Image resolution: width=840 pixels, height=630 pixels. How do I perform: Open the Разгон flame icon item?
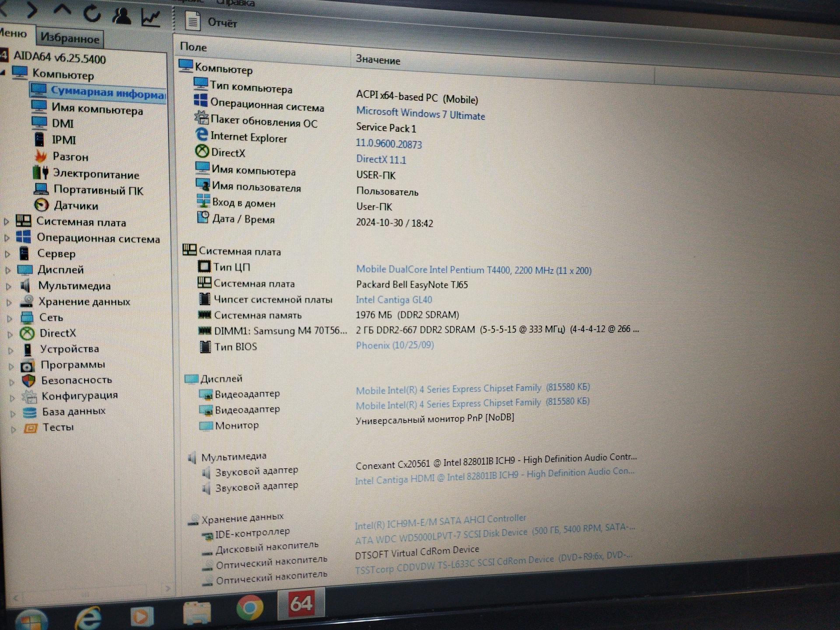click(41, 156)
